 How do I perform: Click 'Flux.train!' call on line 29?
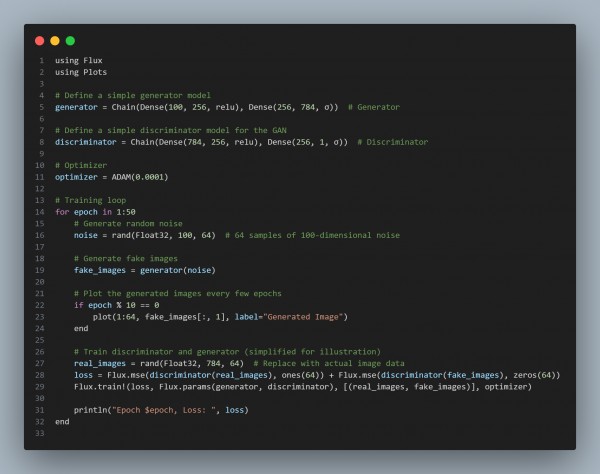coord(102,387)
